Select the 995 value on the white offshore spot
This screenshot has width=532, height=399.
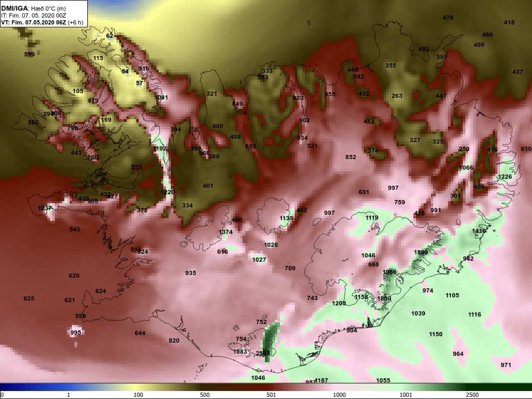click(76, 332)
